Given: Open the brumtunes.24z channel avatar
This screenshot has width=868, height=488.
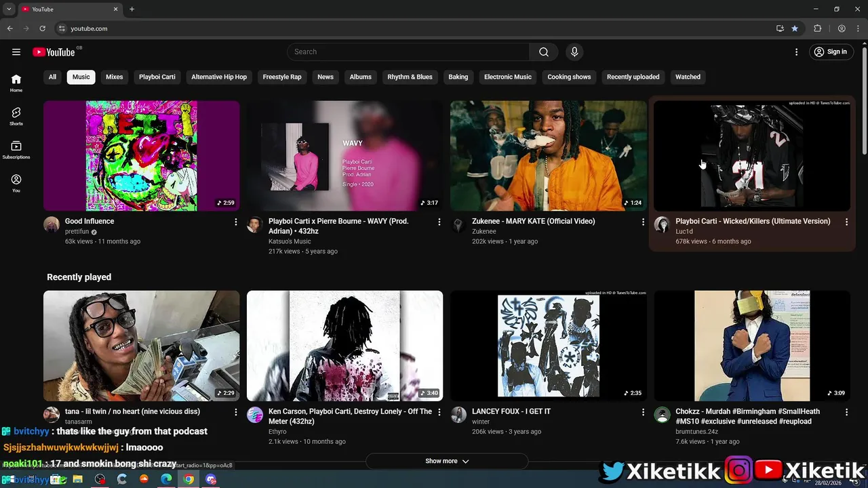Looking at the screenshot, I should tap(662, 415).
